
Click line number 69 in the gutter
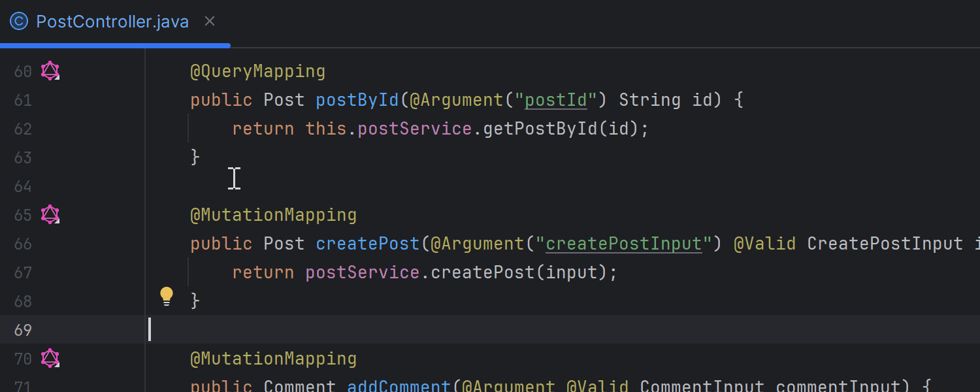23,330
